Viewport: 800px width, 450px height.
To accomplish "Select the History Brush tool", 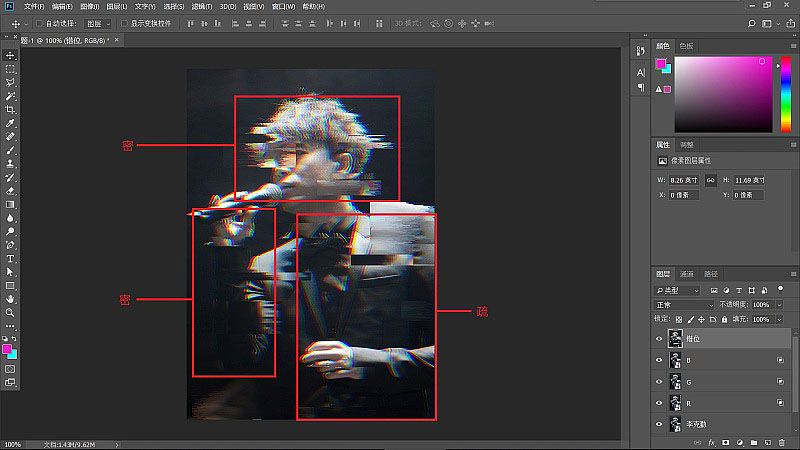I will click(10, 178).
